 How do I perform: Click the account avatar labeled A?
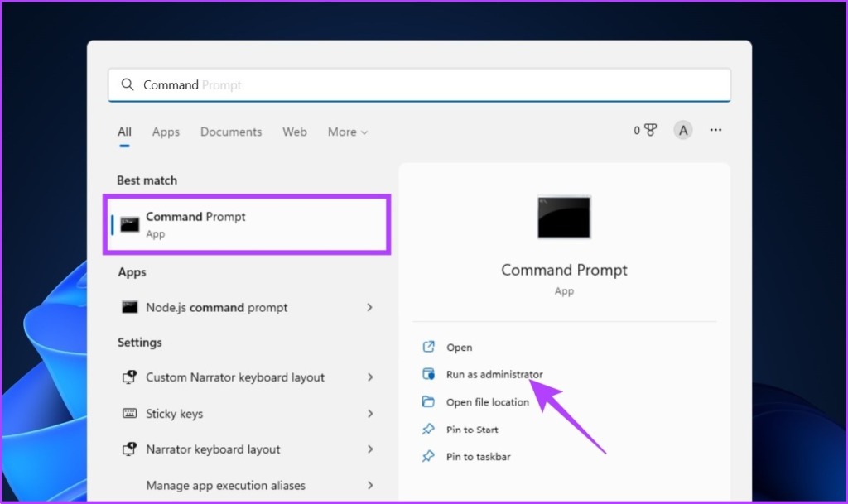pos(683,130)
